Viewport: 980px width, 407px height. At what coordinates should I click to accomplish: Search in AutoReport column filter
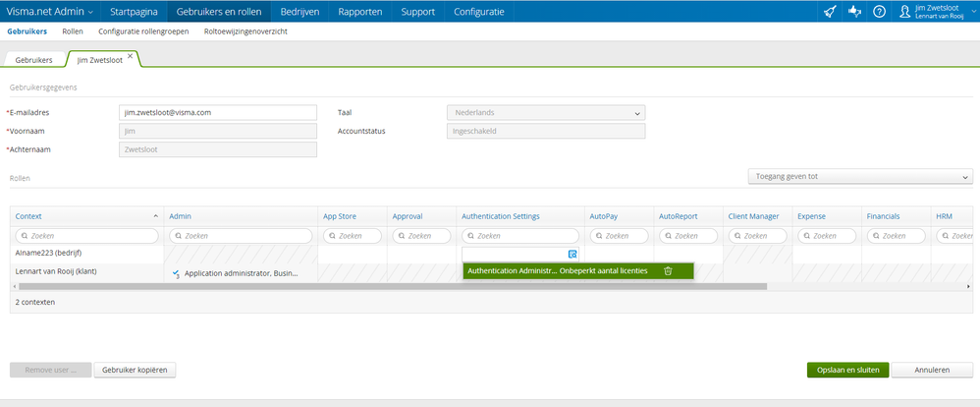[688, 236]
